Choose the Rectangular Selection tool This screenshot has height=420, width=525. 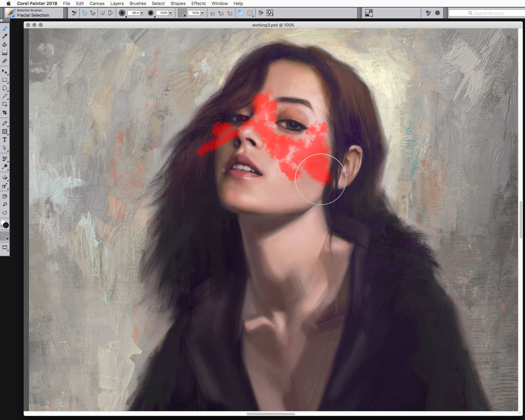(x=5, y=80)
